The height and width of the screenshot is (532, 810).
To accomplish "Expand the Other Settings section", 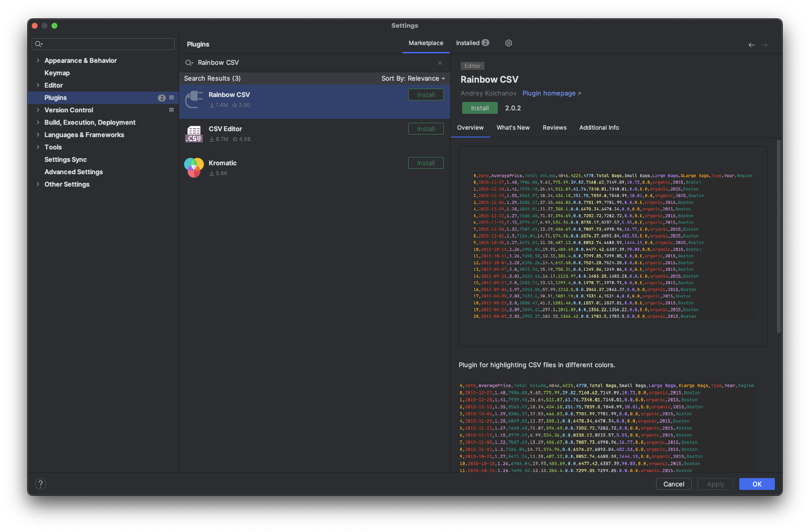I will pyautogui.click(x=38, y=184).
